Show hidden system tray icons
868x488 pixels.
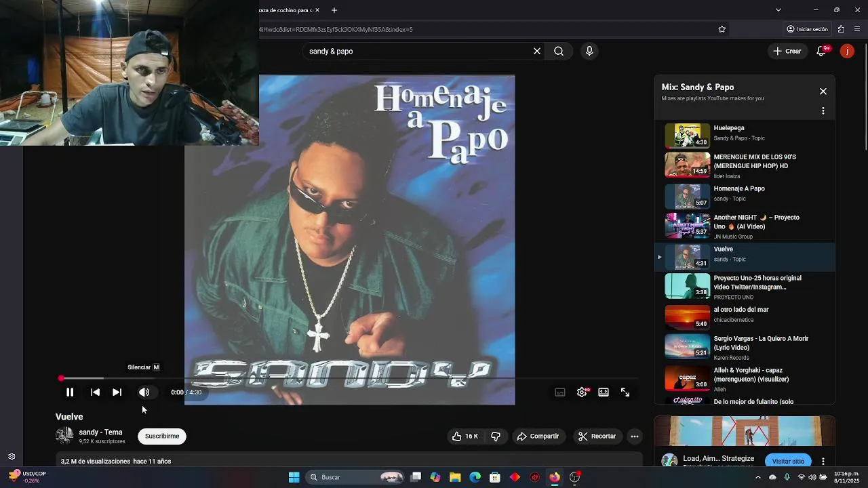pyautogui.click(x=758, y=477)
